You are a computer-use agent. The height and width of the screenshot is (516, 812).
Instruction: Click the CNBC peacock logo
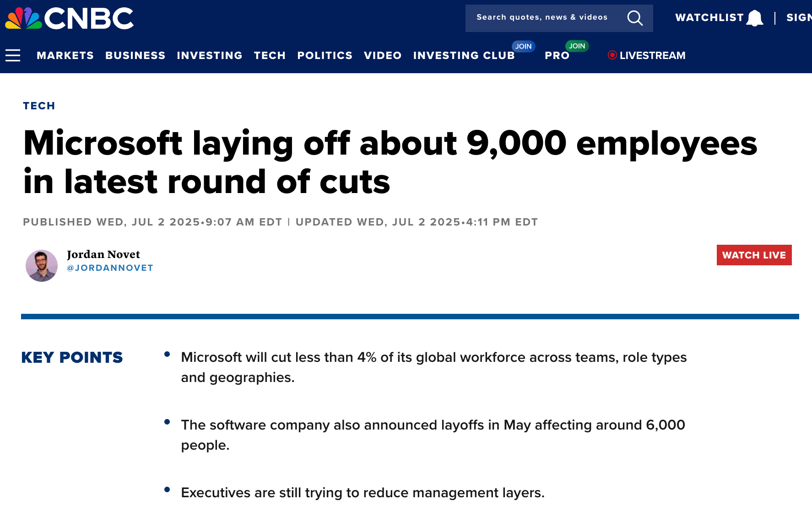coord(24,18)
